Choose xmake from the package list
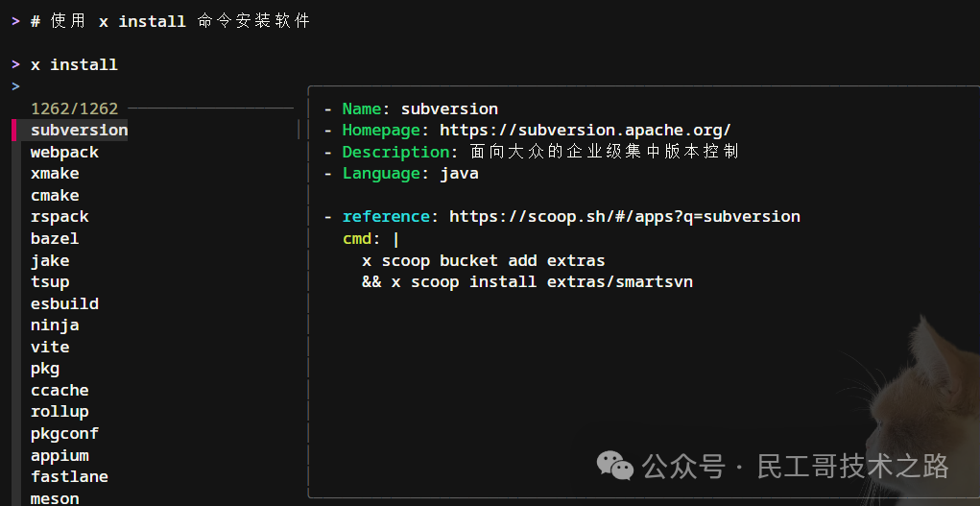980x506 pixels. tap(55, 174)
